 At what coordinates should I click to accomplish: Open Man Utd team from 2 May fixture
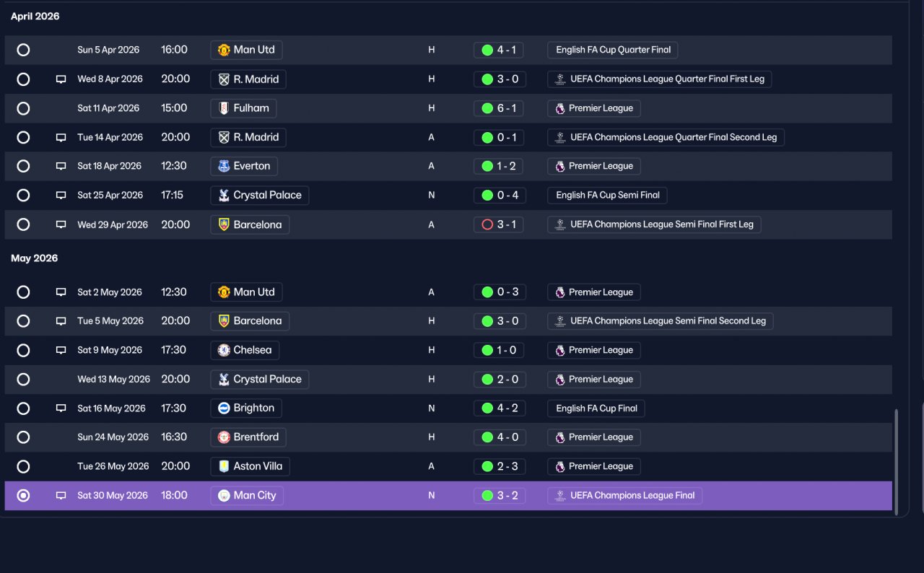point(246,292)
